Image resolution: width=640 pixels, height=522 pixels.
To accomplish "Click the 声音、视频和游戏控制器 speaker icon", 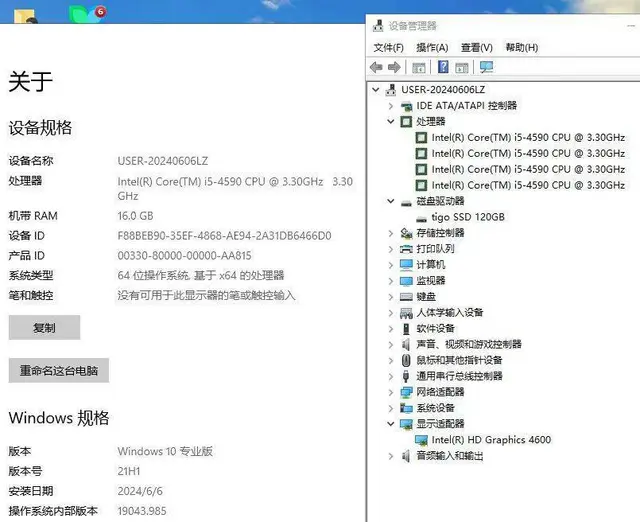I will tap(406, 344).
